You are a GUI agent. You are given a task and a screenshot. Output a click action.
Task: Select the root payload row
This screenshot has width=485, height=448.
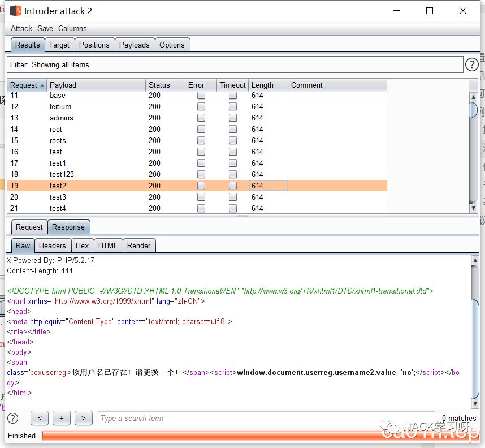click(197, 130)
